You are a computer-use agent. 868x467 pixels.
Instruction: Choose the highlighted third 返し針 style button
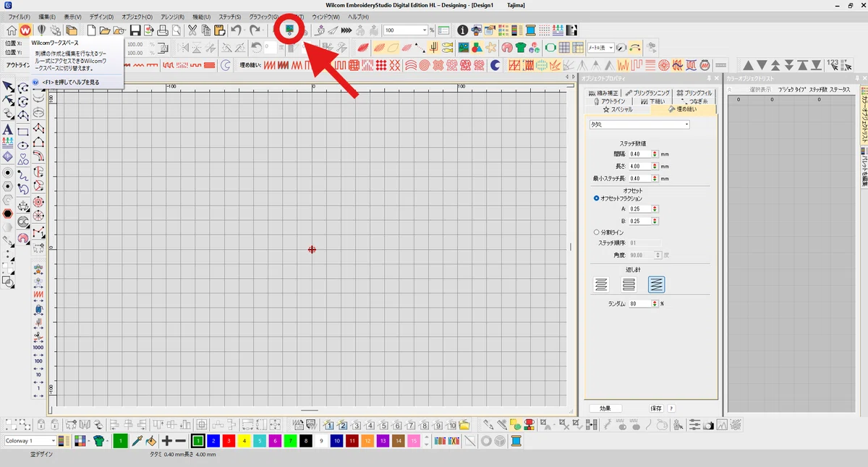click(x=656, y=285)
